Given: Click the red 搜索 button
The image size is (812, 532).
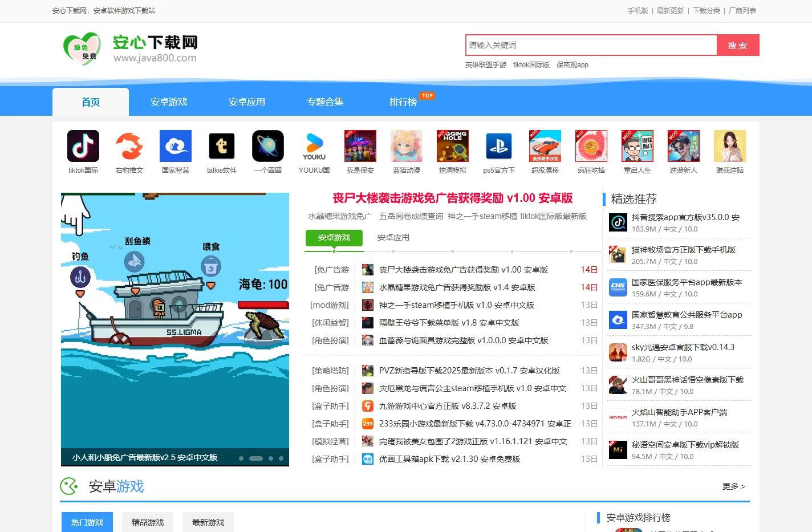Looking at the screenshot, I should 738,45.
